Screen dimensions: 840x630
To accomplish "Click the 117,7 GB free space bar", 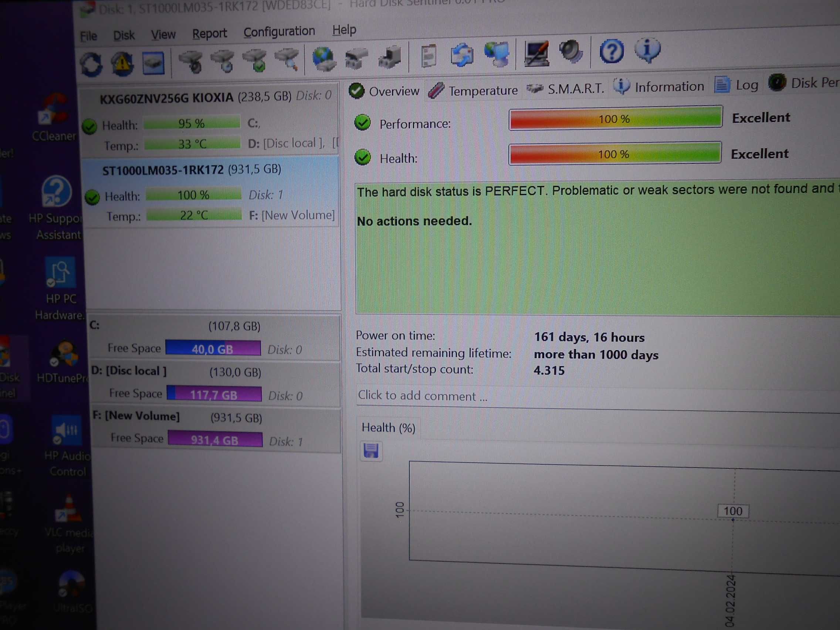I will pyautogui.click(x=214, y=394).
